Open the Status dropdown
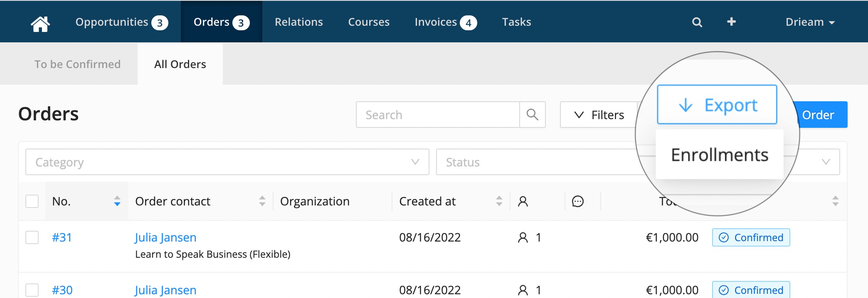This screenshot has width=868, height=298. [540, 162]
